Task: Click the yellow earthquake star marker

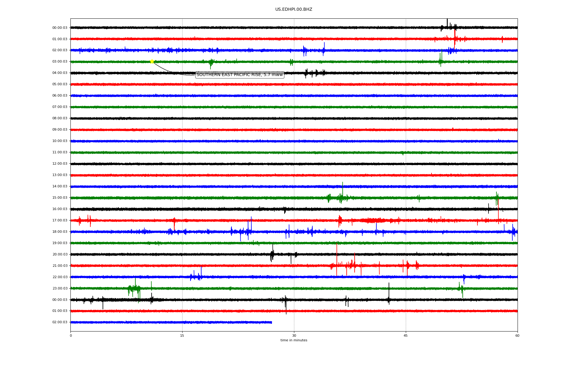Action: pos(152,61)
